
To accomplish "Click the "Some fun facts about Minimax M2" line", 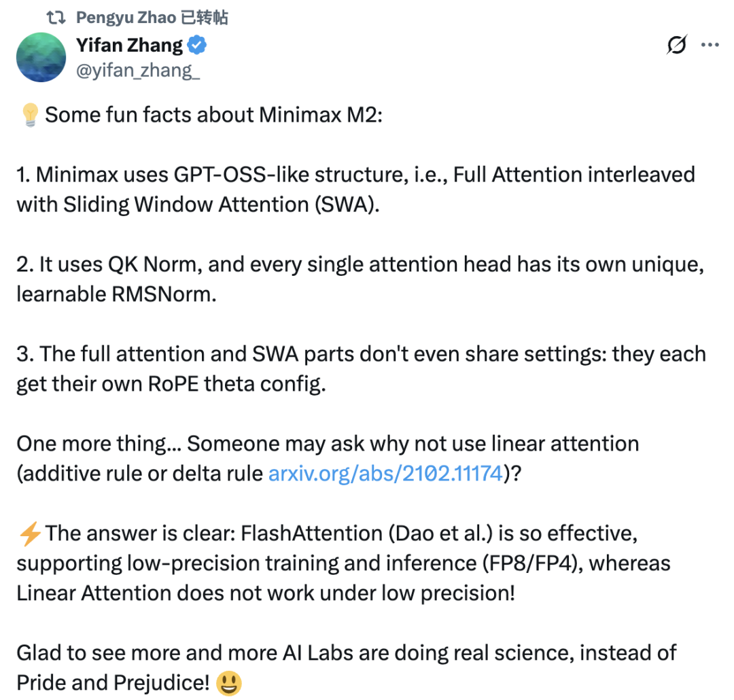I will point(214,115).
